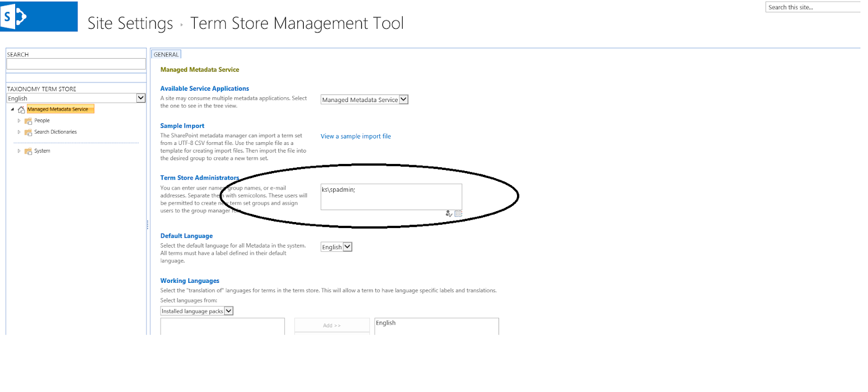Click the Managed Metadata Service home icon
The width and height of the screenshot is (868, 392).
[21, 110]
